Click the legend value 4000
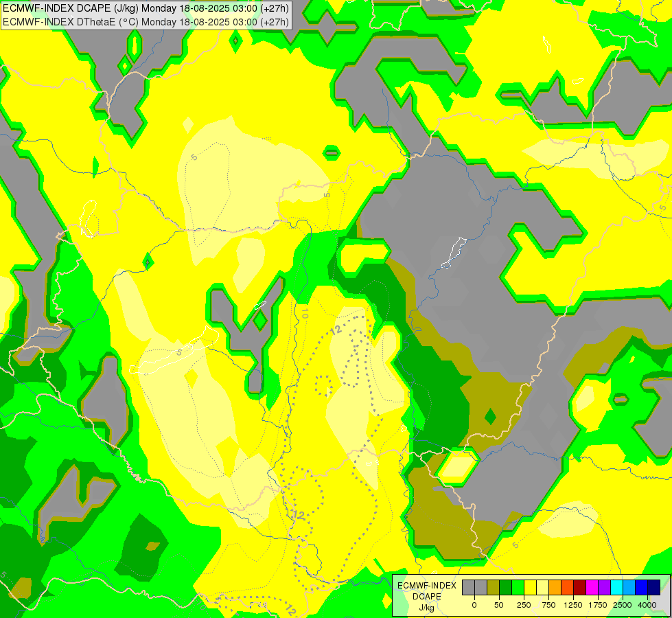This screenshot has width=672, height=618. 647,605
